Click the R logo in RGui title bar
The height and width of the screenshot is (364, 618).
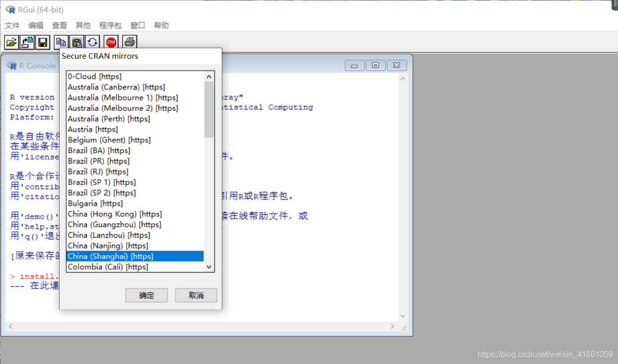click(10, 9)
